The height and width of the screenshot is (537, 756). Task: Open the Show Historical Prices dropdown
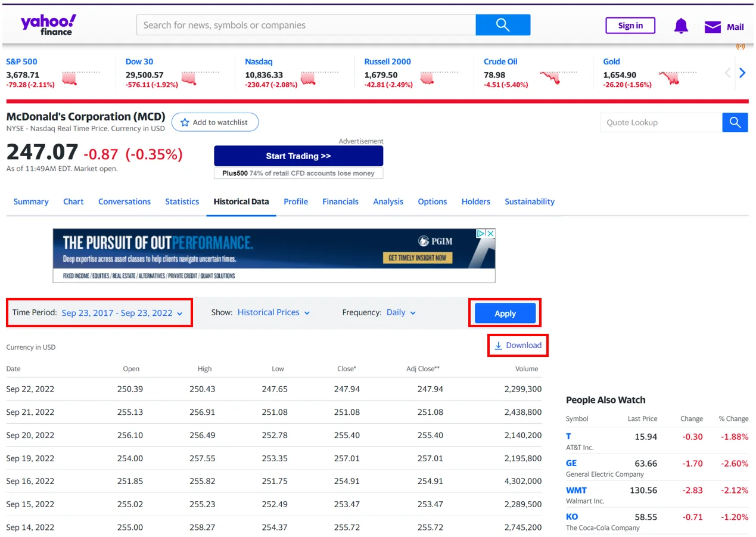(273, 312)
